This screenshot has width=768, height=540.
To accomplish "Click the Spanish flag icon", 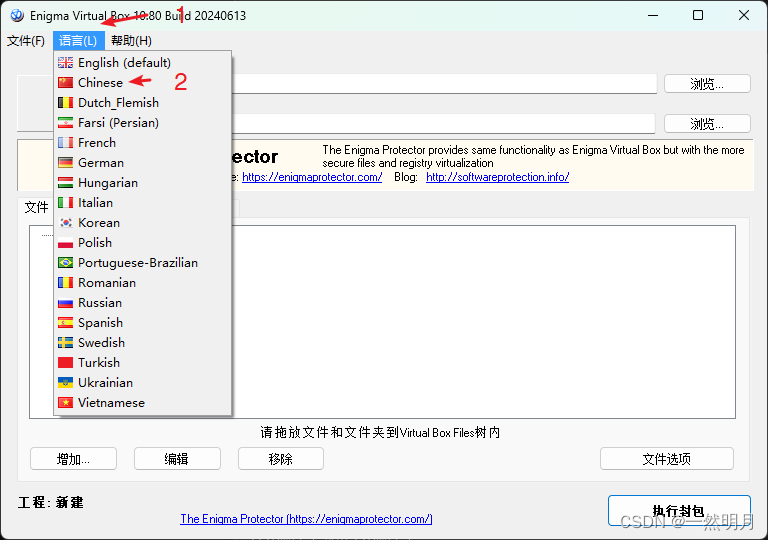I will [x=65, y=322].
